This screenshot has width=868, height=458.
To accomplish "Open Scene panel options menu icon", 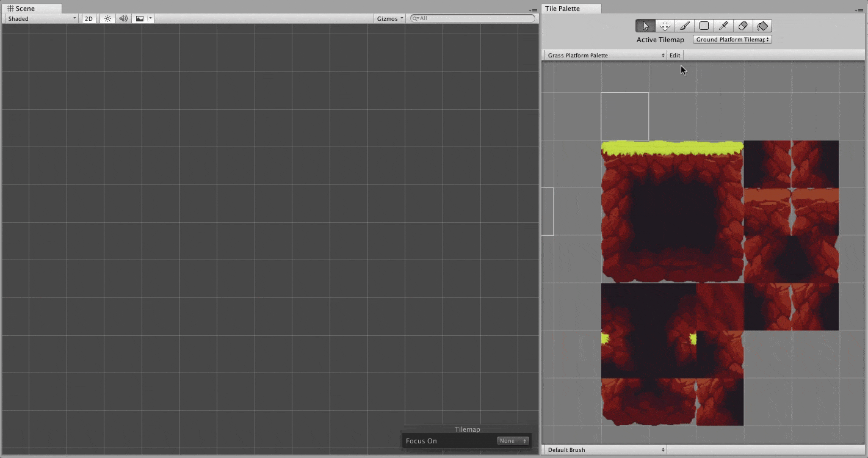I will pos(532,10).
